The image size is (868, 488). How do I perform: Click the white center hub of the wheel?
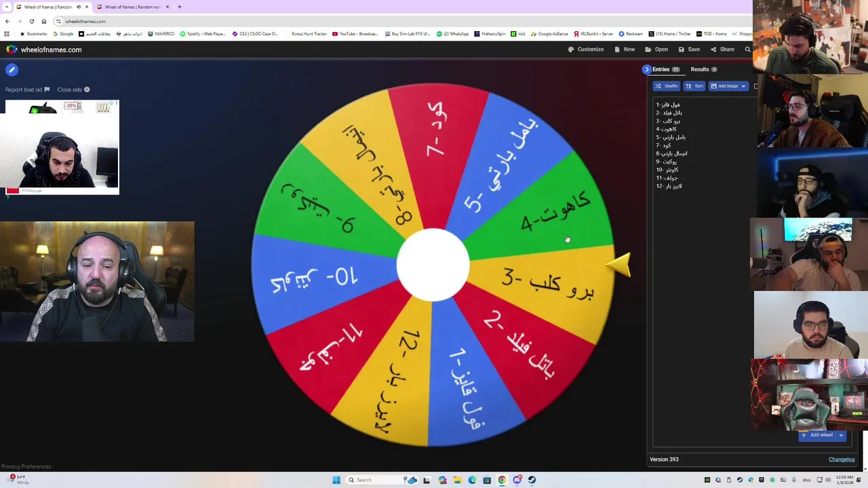click(x=433, y=265)
